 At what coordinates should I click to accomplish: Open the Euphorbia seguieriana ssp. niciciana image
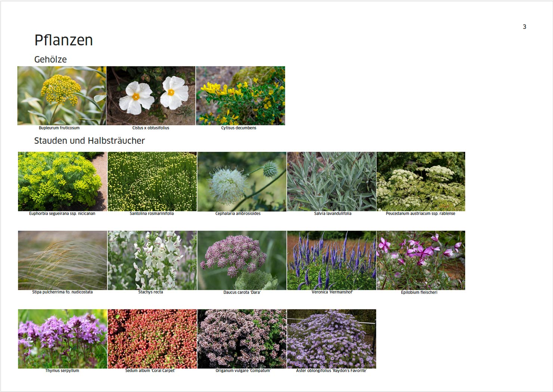(62, 181)
